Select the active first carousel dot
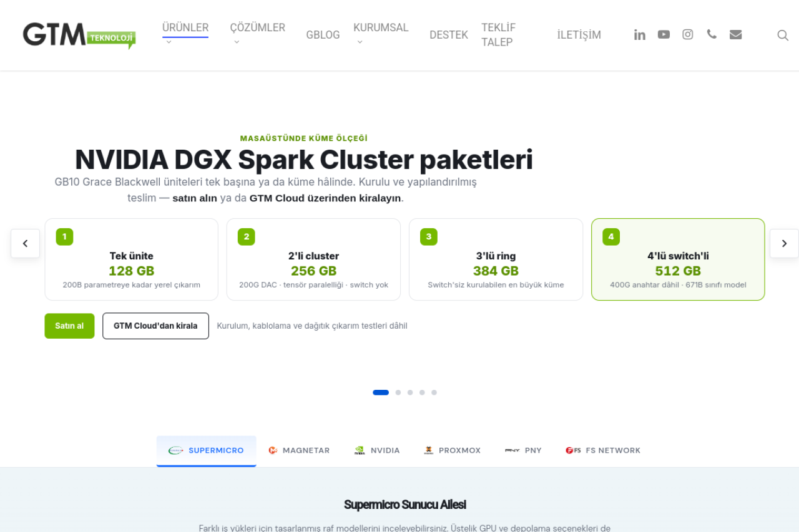Screen dimensions: 799x532 click(381, 392)
